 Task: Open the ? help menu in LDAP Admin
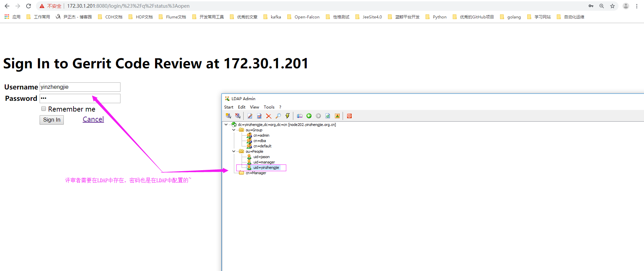(x=280, y=107)
